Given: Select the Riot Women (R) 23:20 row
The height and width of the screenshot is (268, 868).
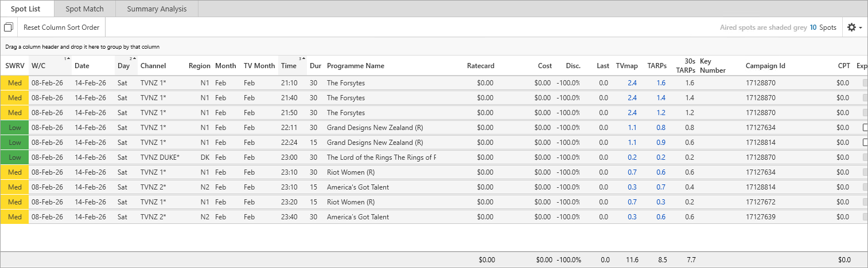Looking at the screenshot, I should [x=350, y=202].
